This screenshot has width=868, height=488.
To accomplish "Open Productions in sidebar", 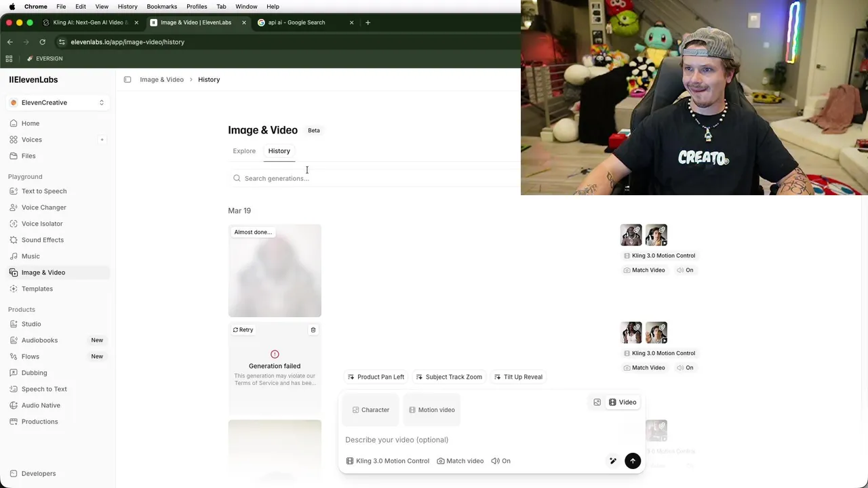I will [x=39, y=422].
